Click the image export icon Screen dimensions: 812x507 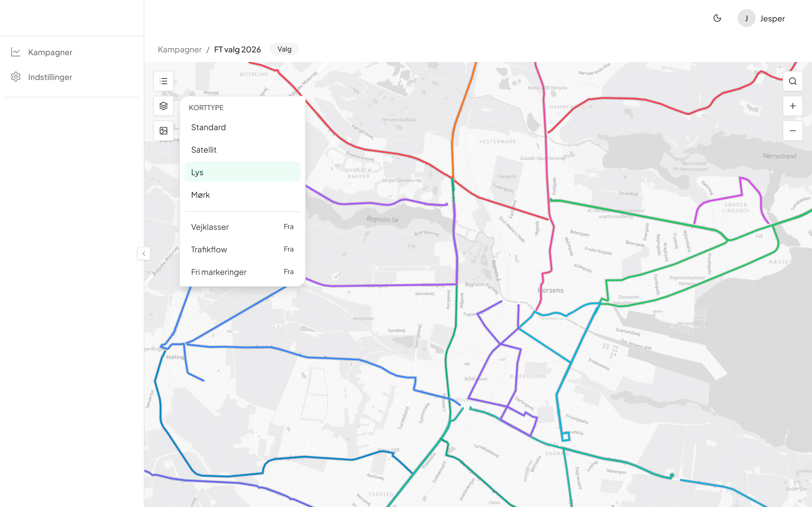point(164,131)
